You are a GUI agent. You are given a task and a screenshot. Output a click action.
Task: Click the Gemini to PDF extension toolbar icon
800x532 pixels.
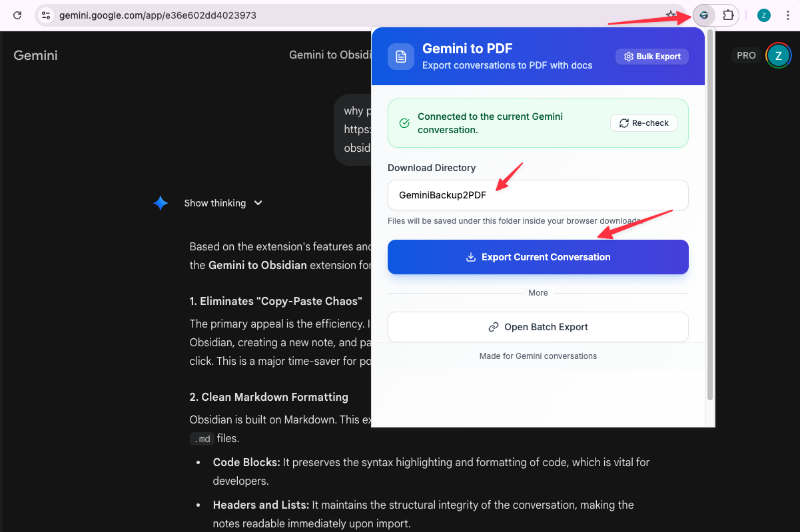(703, 15)
